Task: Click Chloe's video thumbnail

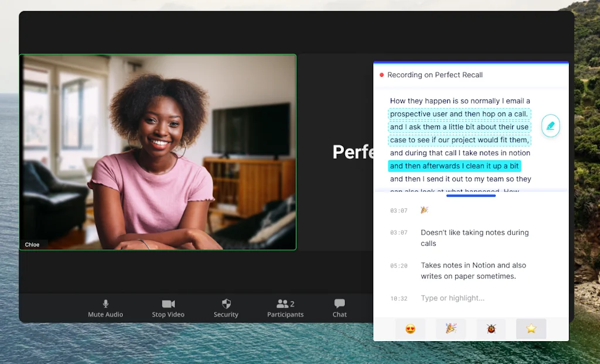Action: [x=158, y=152]
